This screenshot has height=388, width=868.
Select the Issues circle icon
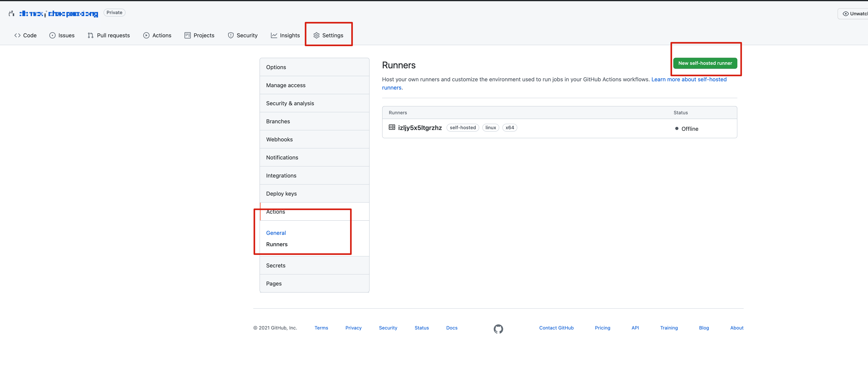(x=53, y=35)
